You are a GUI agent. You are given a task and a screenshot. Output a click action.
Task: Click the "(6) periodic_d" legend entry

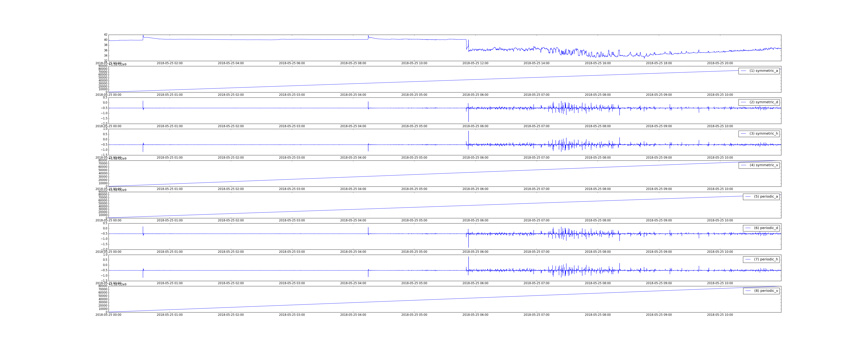(x=761, y=228)
